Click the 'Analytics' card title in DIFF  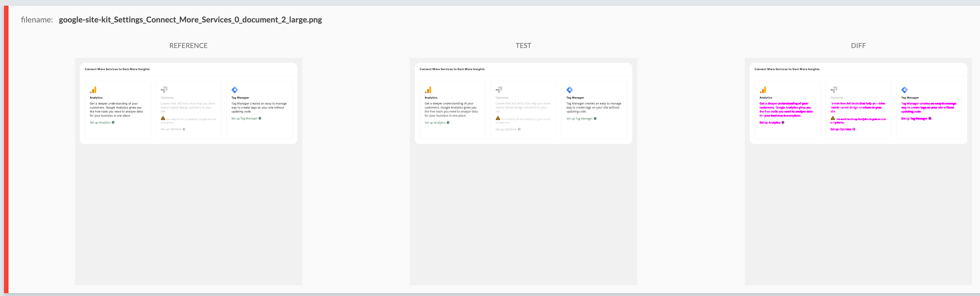pyautogui.click(x=766, y=98)
